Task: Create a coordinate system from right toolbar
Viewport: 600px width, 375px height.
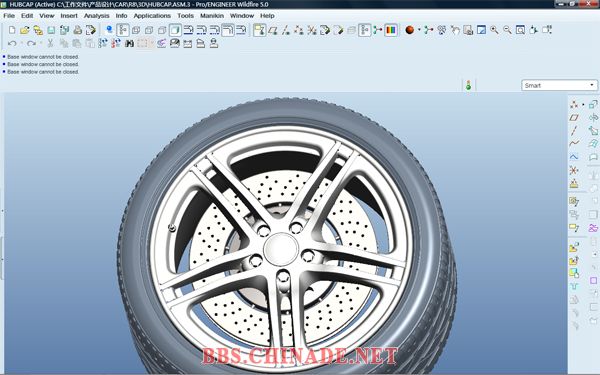Action: pyautogui.click(x=574, y=170)
